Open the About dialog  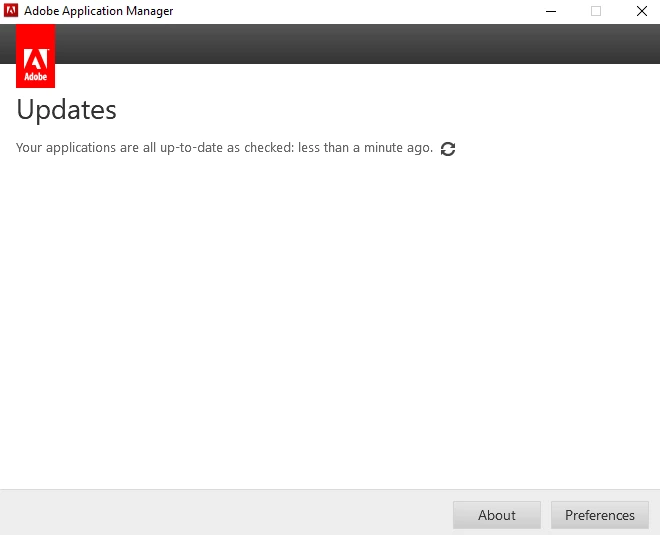(x=497, y=515)
